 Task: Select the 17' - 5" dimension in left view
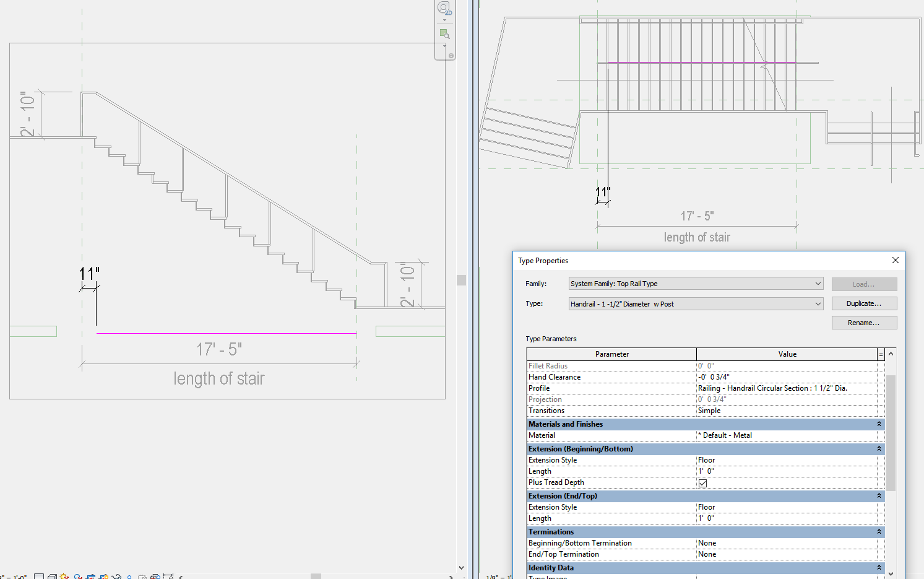219,349
